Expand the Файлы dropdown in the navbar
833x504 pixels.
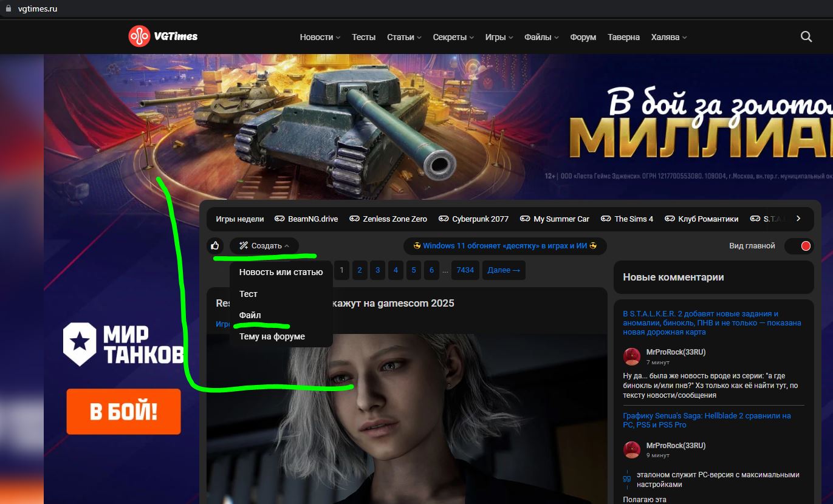541,37
